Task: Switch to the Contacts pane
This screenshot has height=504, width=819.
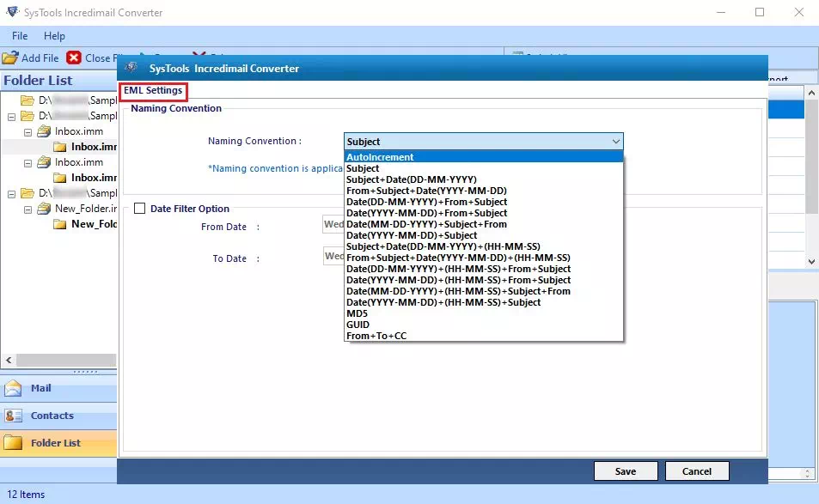Action: coord(58,416)
